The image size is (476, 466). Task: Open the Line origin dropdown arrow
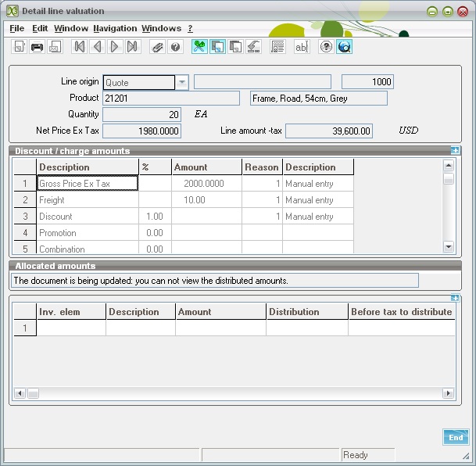coord(182,82)
